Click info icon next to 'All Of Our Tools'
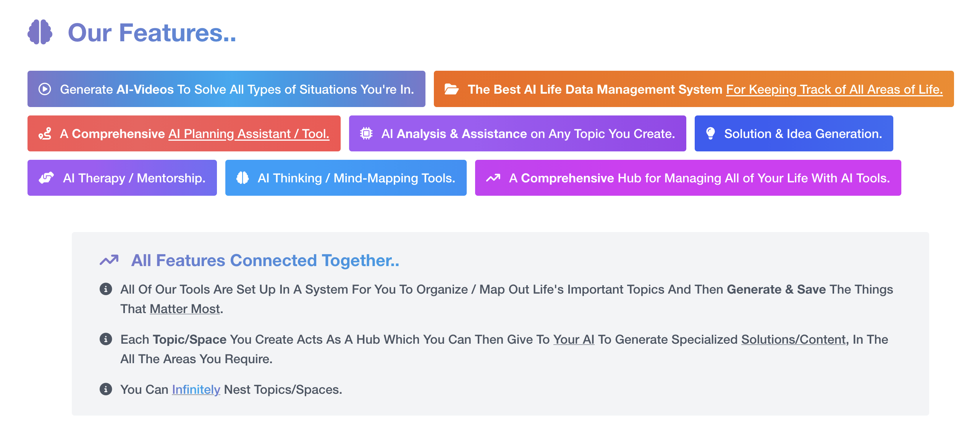Viewport: 980px width, 445px height. point(106,289)
